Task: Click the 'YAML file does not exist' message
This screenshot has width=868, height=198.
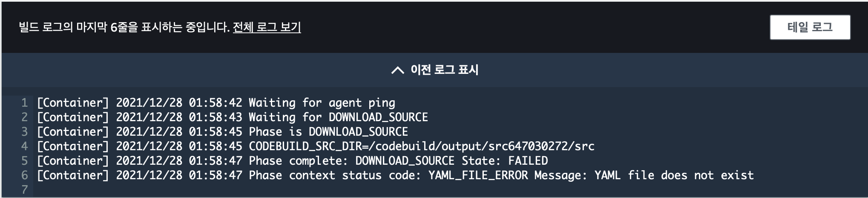Action: [674, 175]
